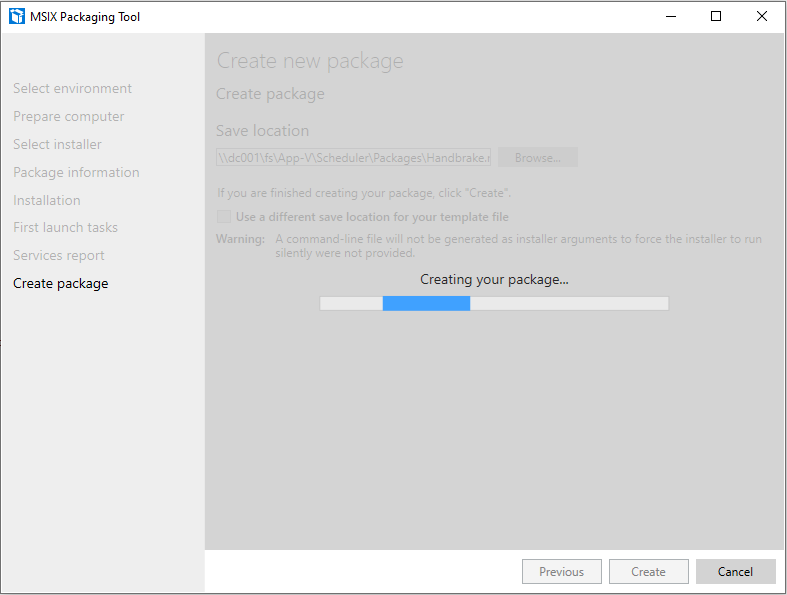Select the Create package step
The width and height of the screenshot is (787, 595).
(x=60, y=283)
